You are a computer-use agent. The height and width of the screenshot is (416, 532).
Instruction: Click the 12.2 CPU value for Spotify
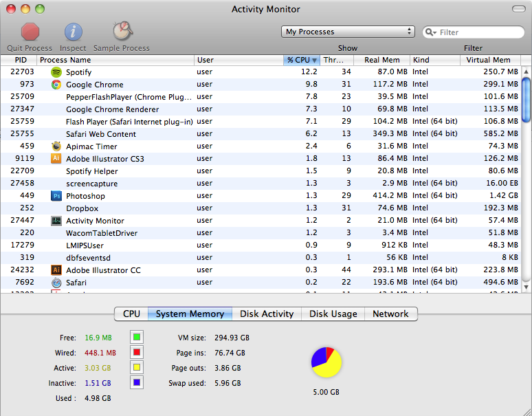click(309, 72)
